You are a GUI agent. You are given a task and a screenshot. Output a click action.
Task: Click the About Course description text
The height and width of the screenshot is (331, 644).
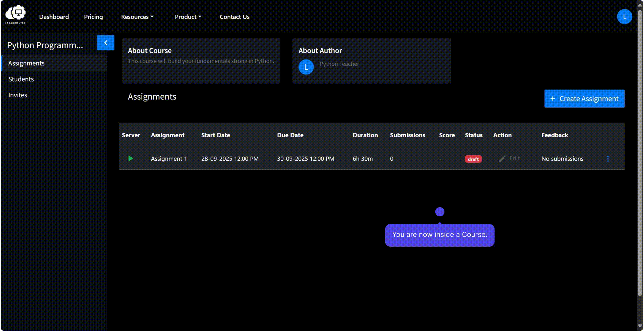click(201, 61)
